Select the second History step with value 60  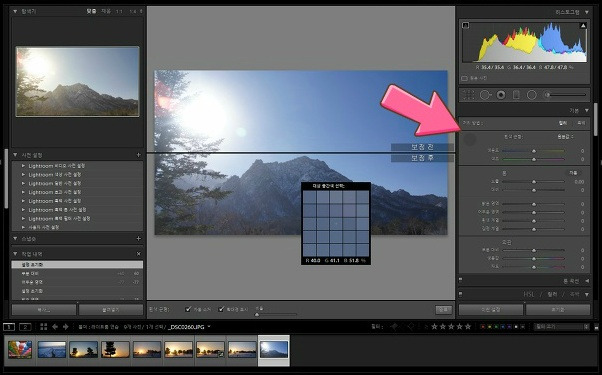(77, 274)
